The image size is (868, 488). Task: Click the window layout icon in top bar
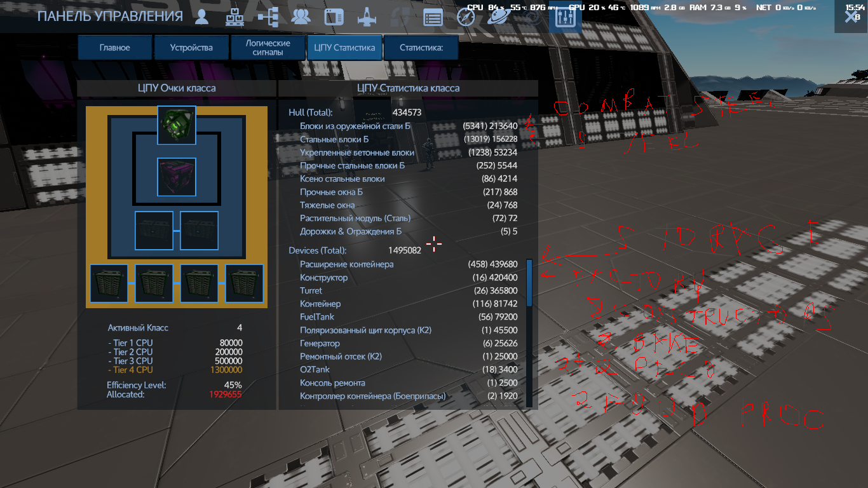334,17
